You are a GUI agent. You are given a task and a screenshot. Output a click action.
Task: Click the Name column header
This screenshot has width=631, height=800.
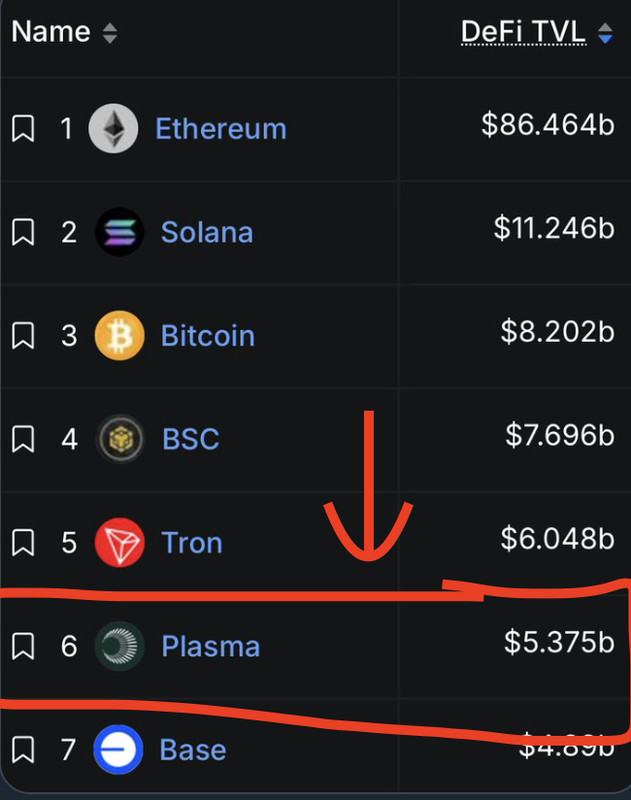pyautogui.click(x=51, y=32)
